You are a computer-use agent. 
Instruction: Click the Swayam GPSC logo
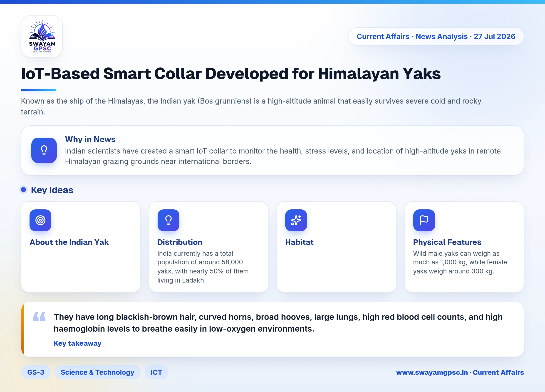point(42,36)
